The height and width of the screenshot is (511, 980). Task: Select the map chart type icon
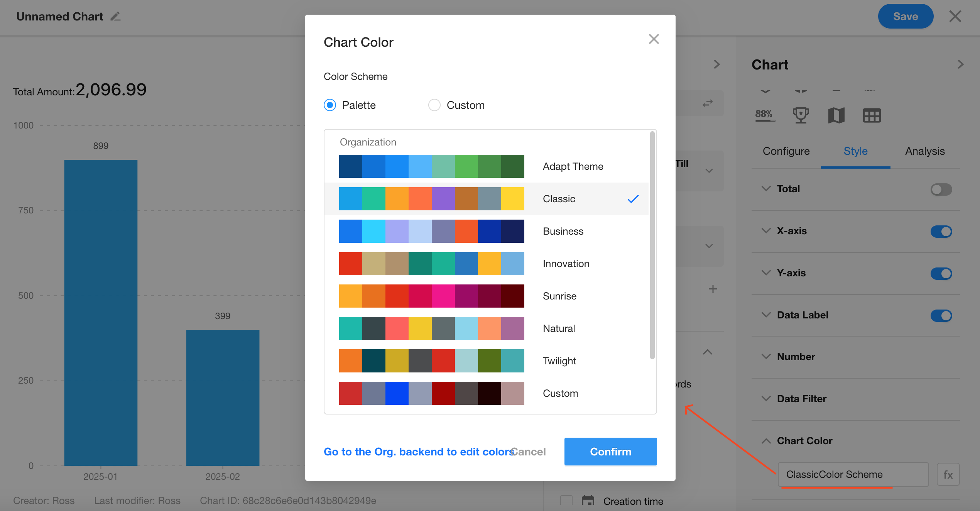click(836, 115)
